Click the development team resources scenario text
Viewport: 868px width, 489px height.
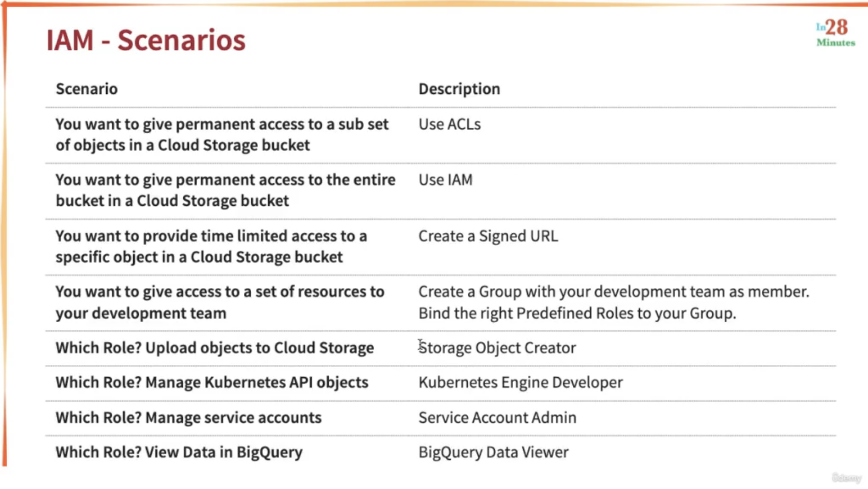(x=220, y=302)
